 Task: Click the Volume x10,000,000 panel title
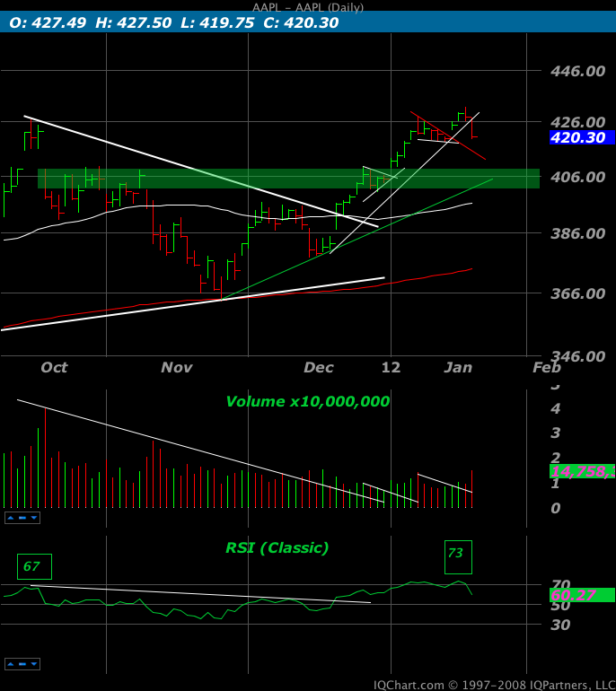308,401
